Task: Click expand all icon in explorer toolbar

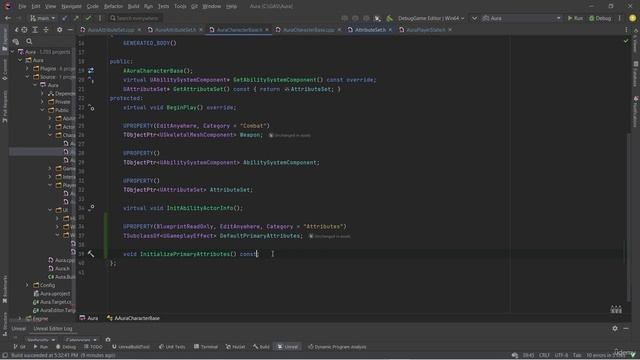Action: click(x=35, y=30)
